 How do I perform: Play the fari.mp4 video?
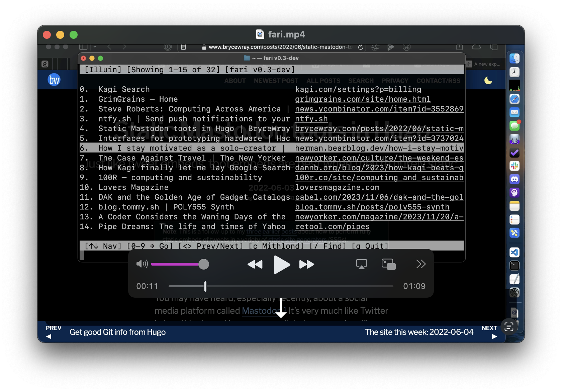tap(282, 265)
